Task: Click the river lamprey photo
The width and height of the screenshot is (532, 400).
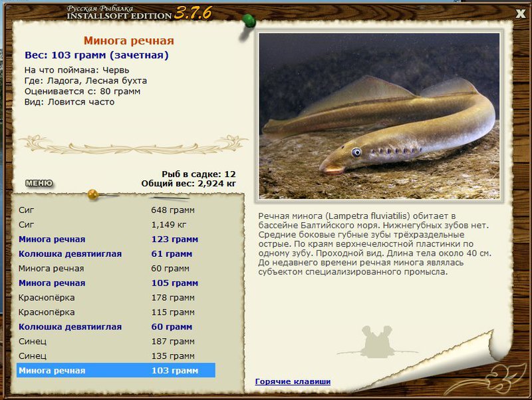Action: click(x=379, y=116)
